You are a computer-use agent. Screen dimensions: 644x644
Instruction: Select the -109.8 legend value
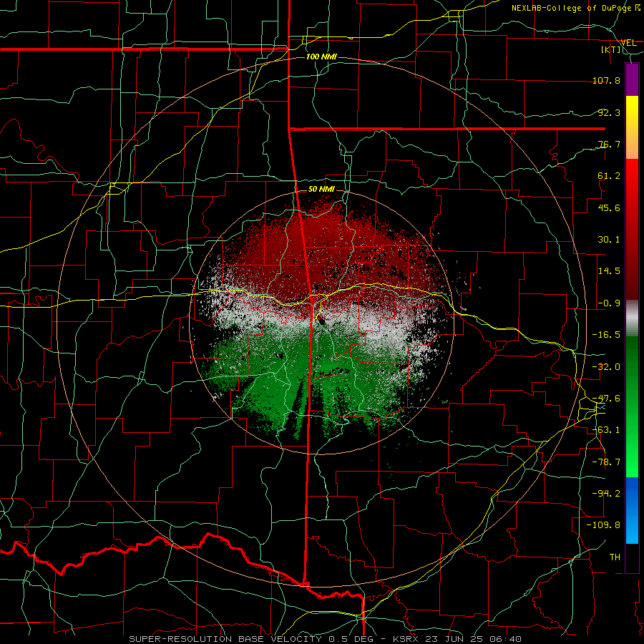coord(603,525)
